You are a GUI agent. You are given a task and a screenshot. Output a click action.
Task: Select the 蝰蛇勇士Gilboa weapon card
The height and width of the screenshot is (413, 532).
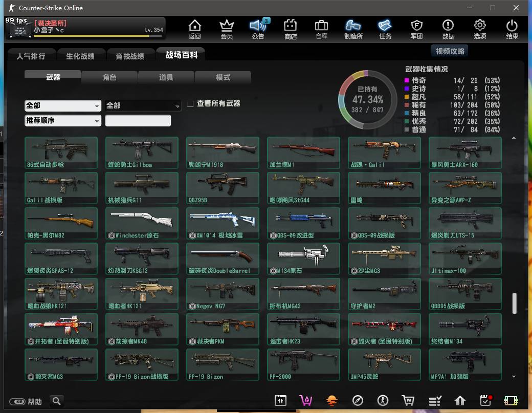(142, 153)
